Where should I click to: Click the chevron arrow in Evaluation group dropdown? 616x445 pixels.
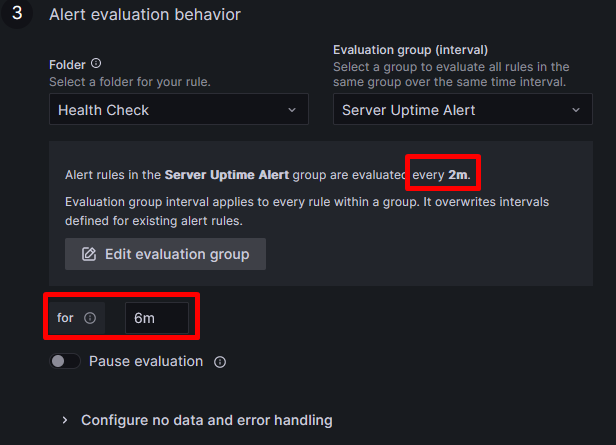(x=576, y=110)
